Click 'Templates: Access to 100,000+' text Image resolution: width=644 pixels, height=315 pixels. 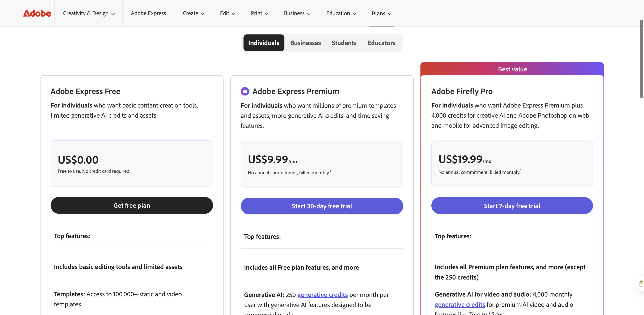118,299
